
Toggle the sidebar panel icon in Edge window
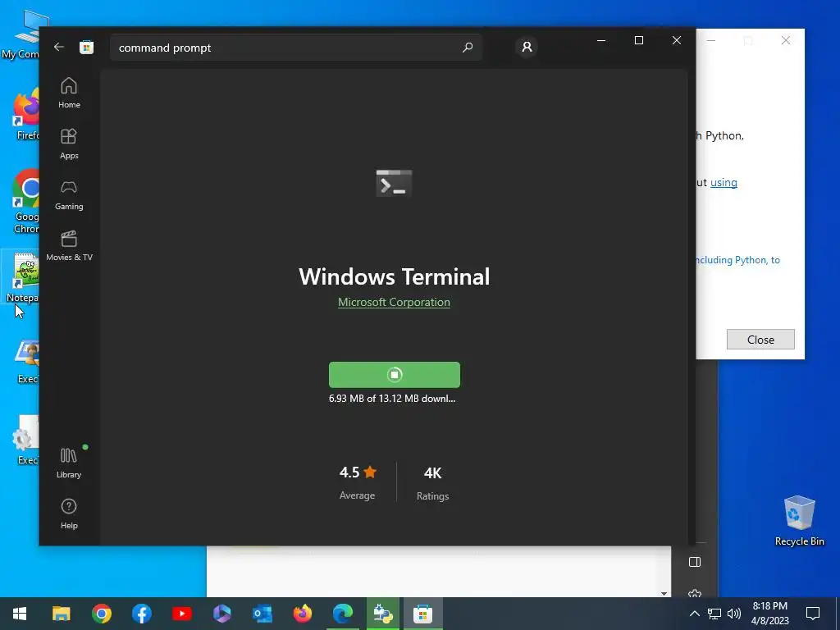tap(695, 562)
